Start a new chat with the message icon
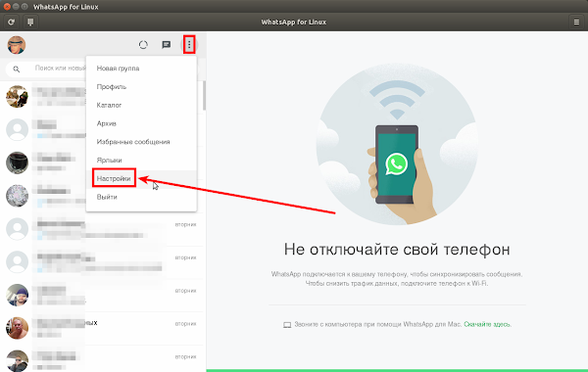This screenshot has width=588, height=372. (167, 45)
